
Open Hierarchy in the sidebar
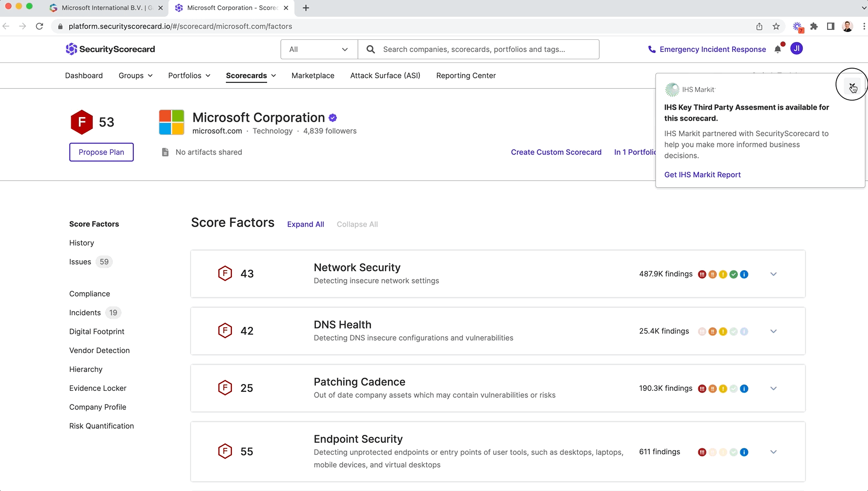(x=86, y=369)
